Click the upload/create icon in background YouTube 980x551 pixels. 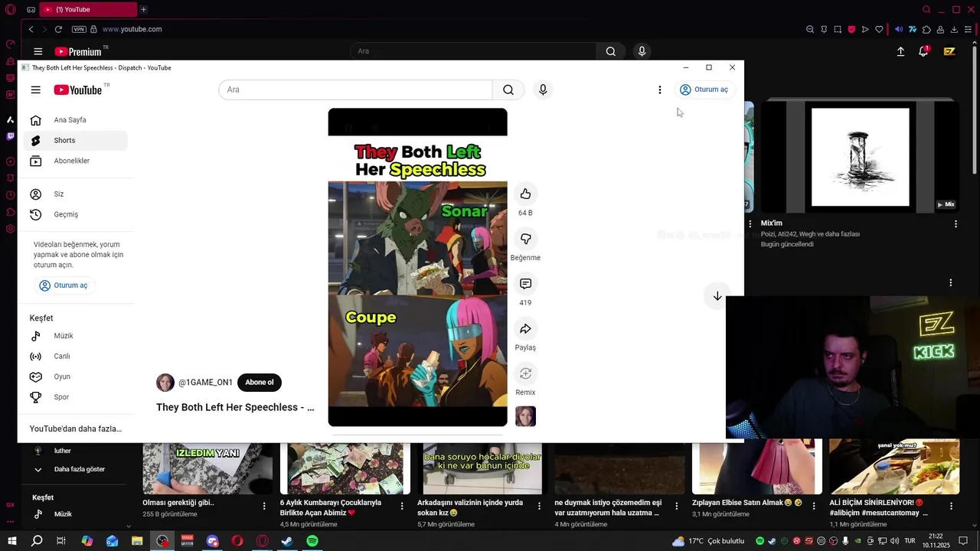click(900, 51)
